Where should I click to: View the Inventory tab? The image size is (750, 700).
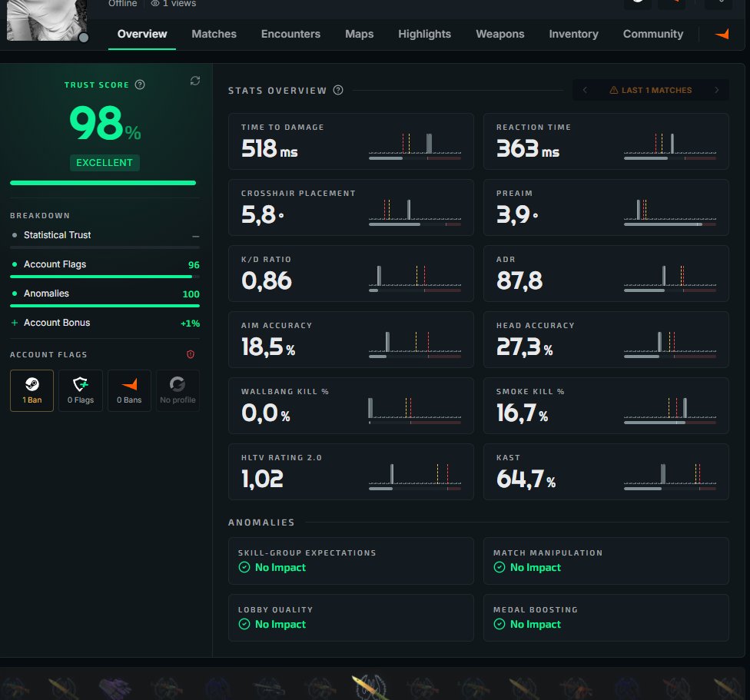pyautogui.click(x=573, y=34)
